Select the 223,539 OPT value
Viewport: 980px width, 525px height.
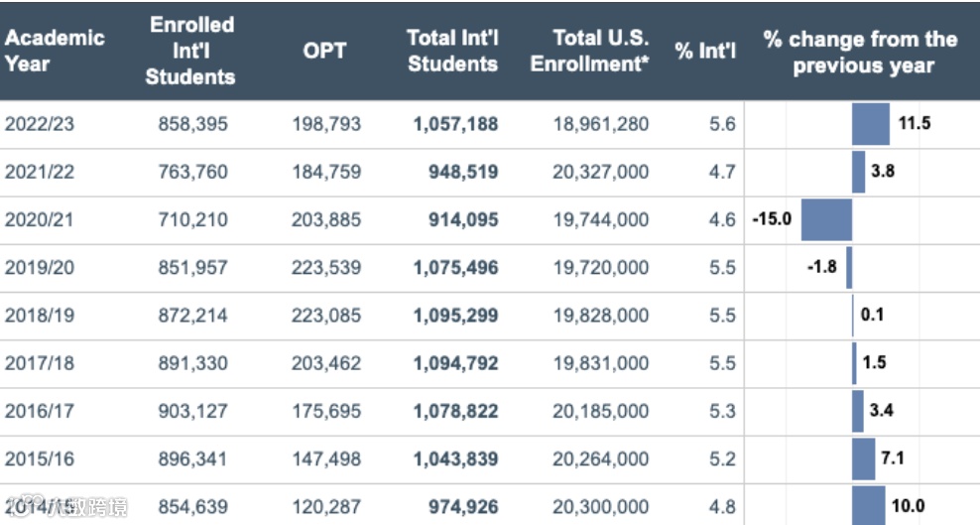coord(326,268)
